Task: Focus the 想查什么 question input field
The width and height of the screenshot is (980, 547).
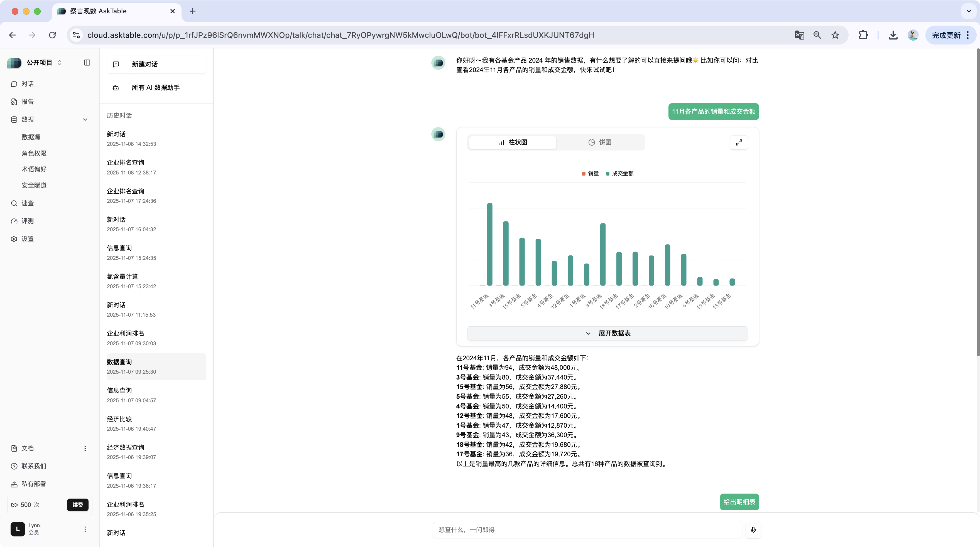Action: [587, 529]
